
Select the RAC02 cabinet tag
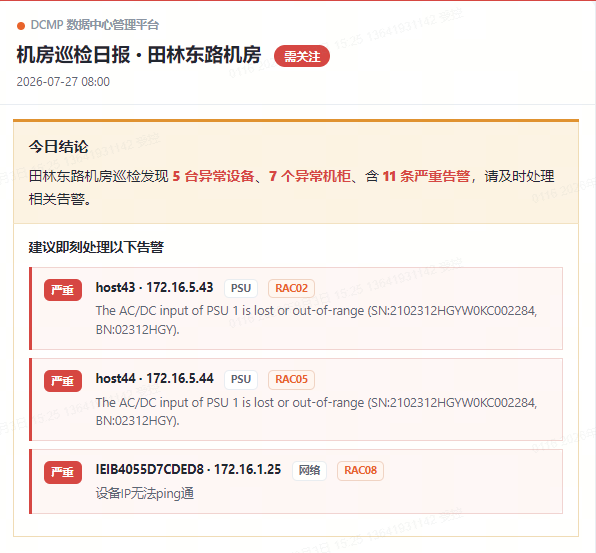click(291, 288)
